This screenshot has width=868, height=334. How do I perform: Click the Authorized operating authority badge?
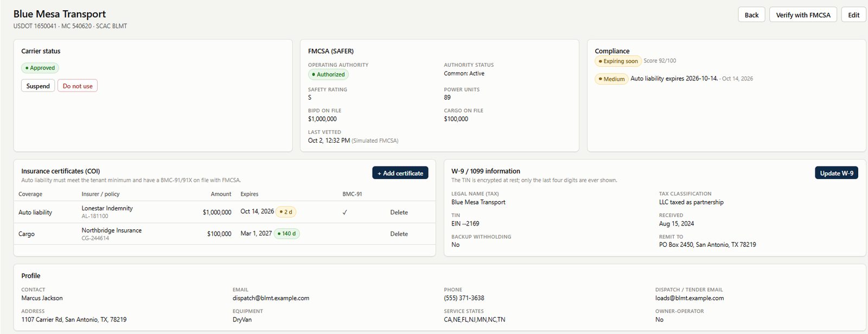328,74
